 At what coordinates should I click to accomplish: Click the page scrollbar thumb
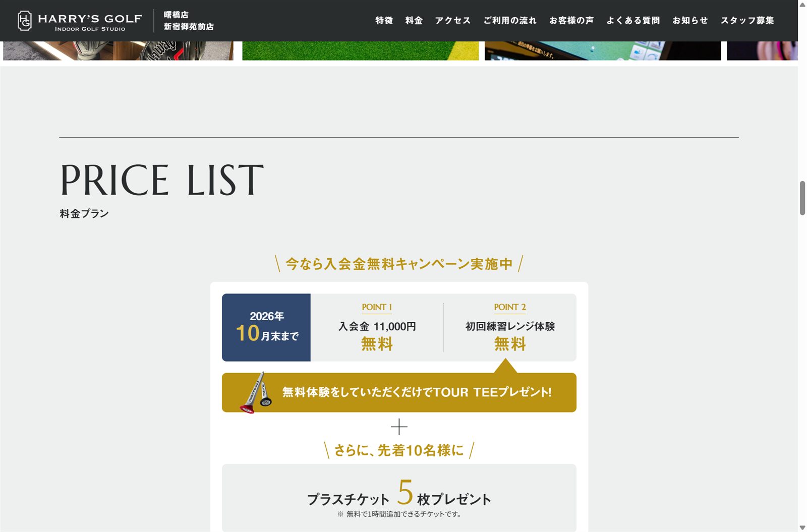[802, 198]
